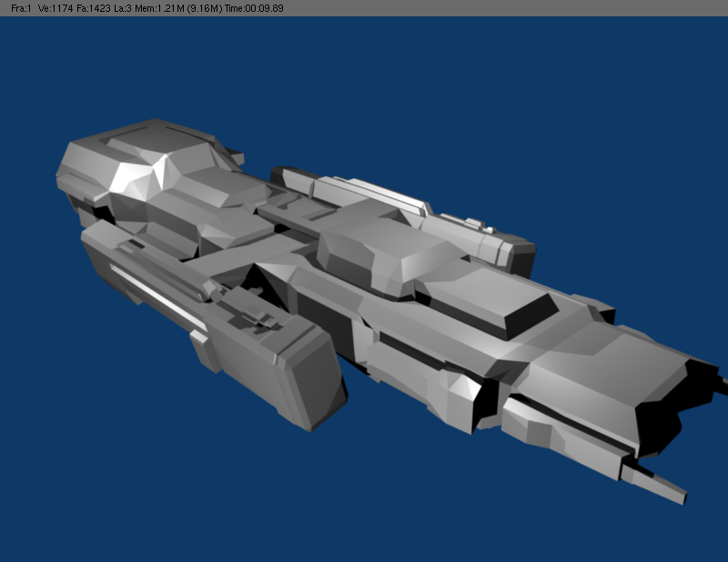This screenshot has width=728, height=562.
Task: Click the Fra:1 frame counter
Action: point(21,8)
